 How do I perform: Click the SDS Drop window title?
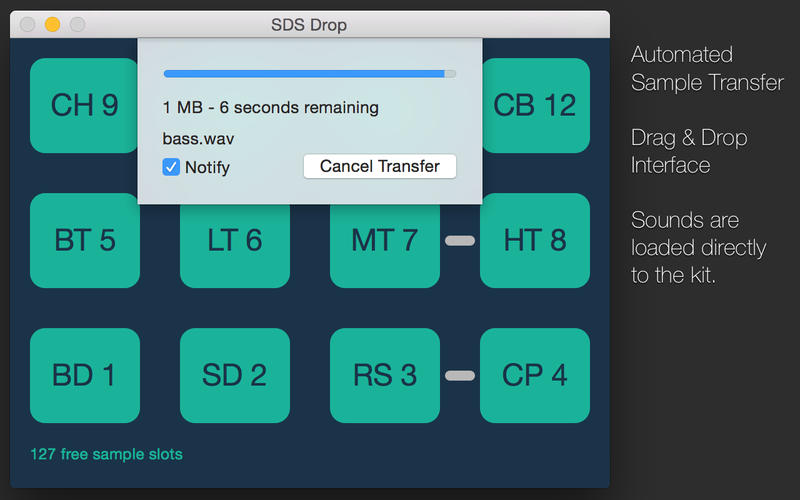[x=309, y=24]
